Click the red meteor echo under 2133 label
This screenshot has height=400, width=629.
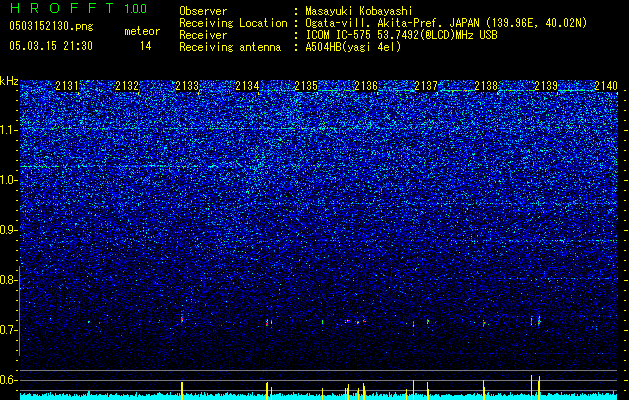click(182, 319)
